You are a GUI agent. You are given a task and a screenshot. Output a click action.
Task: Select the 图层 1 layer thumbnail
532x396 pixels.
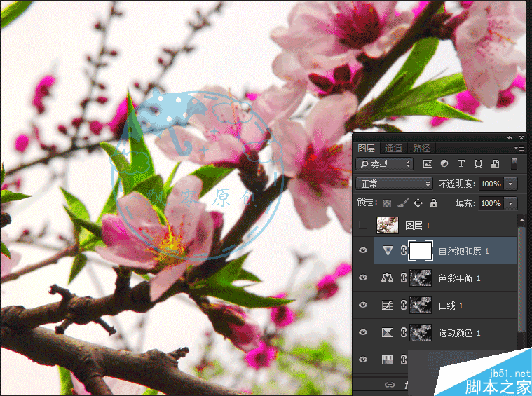(x=388, y=225)
